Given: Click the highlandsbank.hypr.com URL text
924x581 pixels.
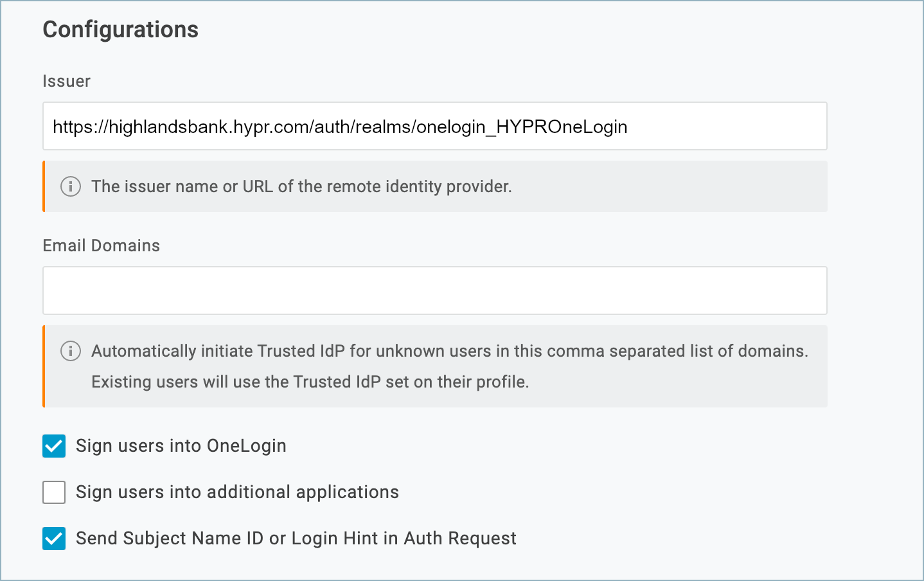Looking at the screenshot, I should [339, 127].
